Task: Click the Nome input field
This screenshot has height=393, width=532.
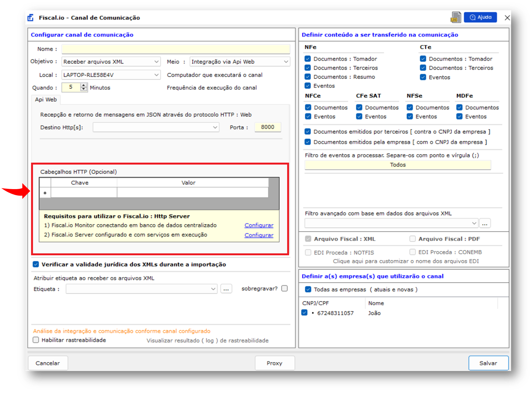Action: point(176,49)
